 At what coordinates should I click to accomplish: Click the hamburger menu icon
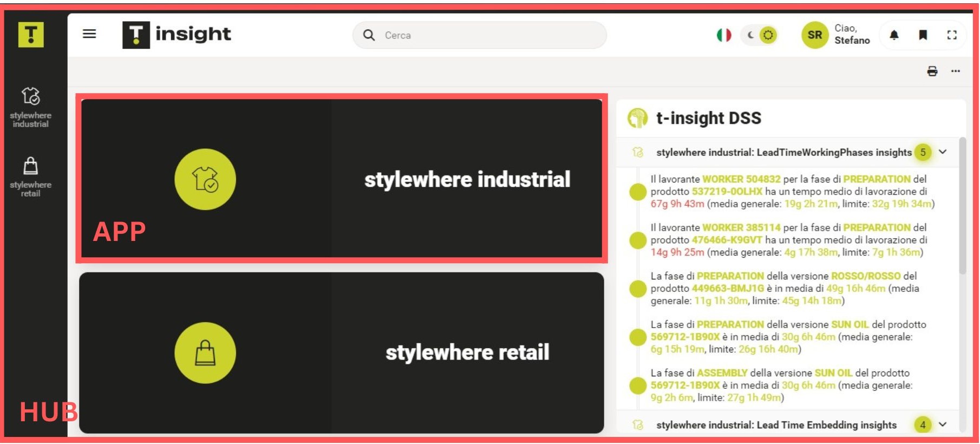[x=89, y=34]
